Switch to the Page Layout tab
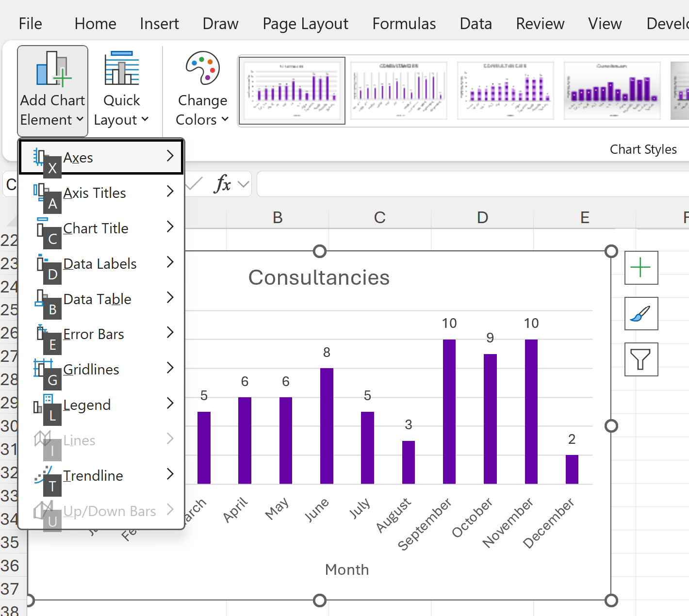 (305, 24)
